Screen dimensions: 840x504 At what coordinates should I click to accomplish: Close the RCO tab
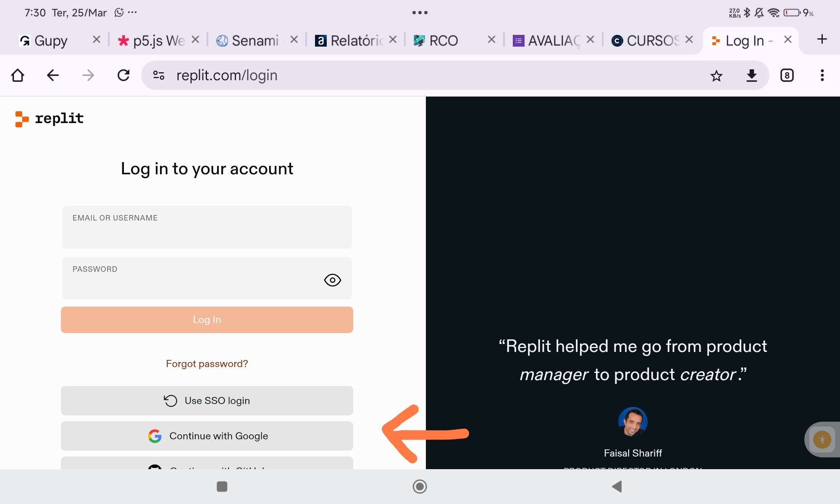pyautogui.click(x=491, y=40)
